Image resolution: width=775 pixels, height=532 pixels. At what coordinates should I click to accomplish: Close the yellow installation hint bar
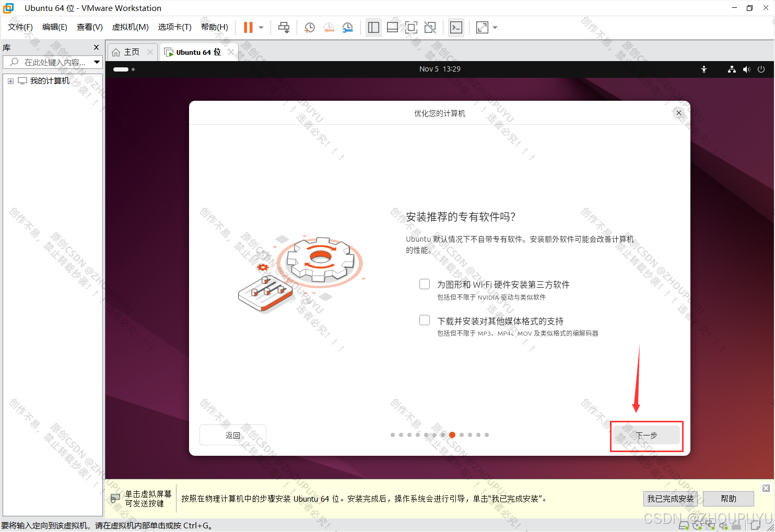point(766,488)
